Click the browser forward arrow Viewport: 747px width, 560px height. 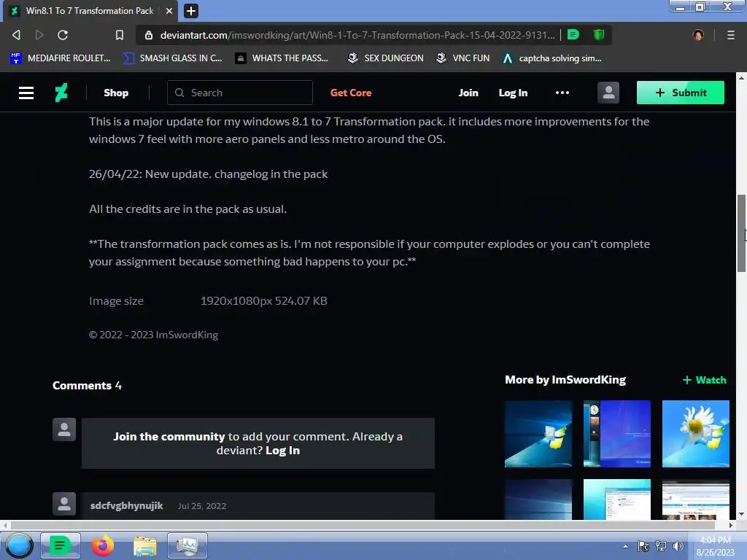[39, 35]
